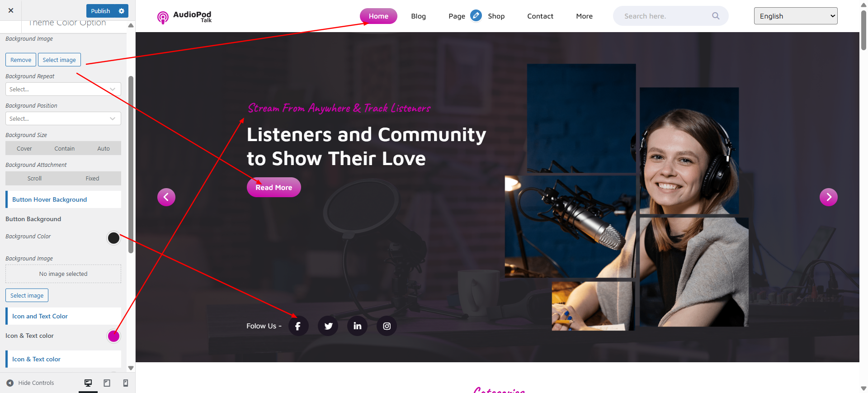Open the Contact menu item

540,16
